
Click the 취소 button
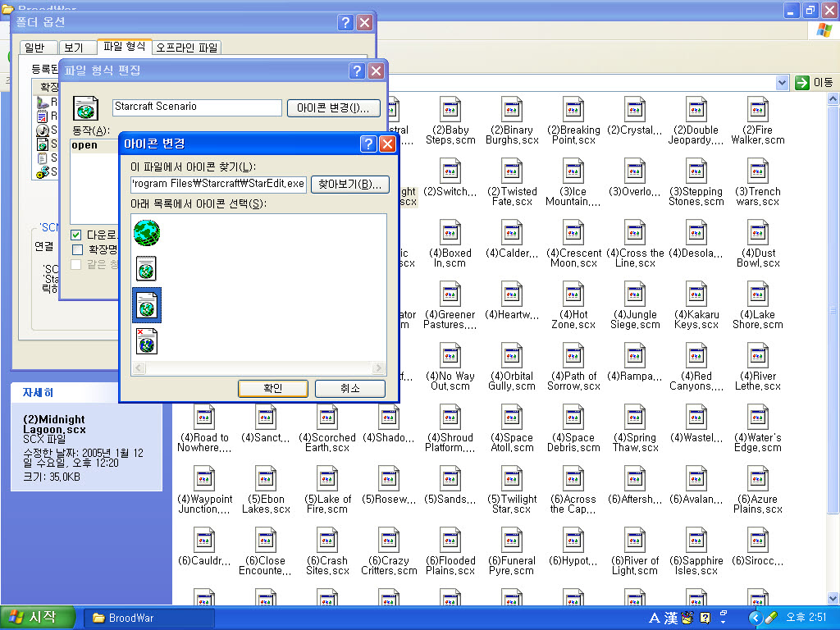(349, 388)
